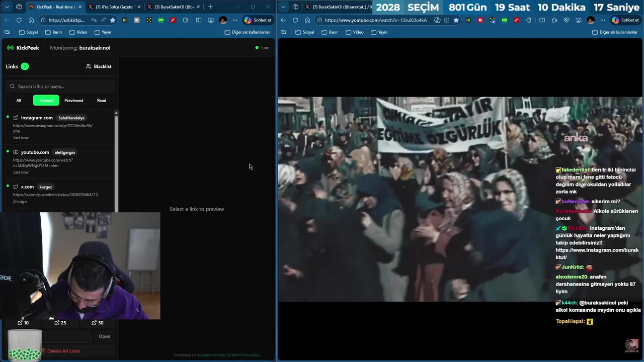This screenshot has height=362, width=644.
Task: Open Video bookmarks folder in right browser
Action: click(x=354, y=32)
